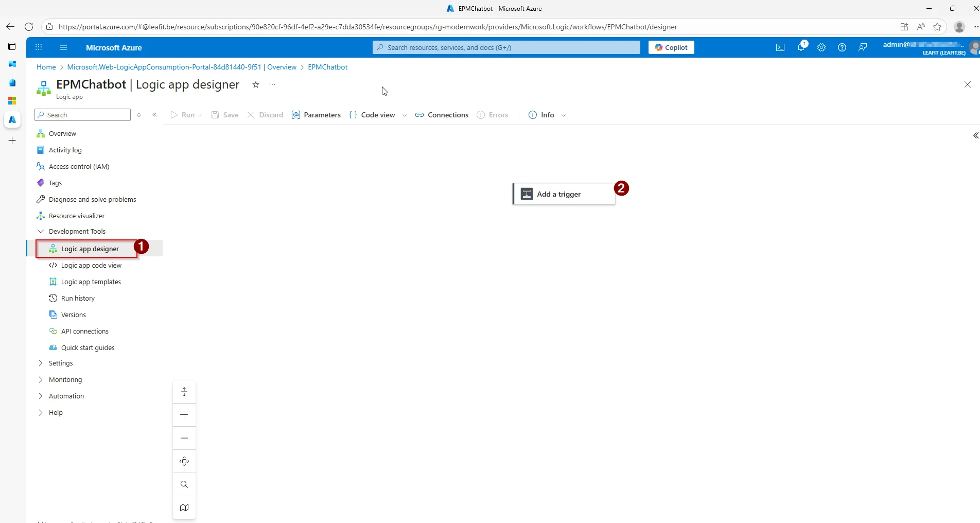Go to Home breadcrumb link

(46, 67)
